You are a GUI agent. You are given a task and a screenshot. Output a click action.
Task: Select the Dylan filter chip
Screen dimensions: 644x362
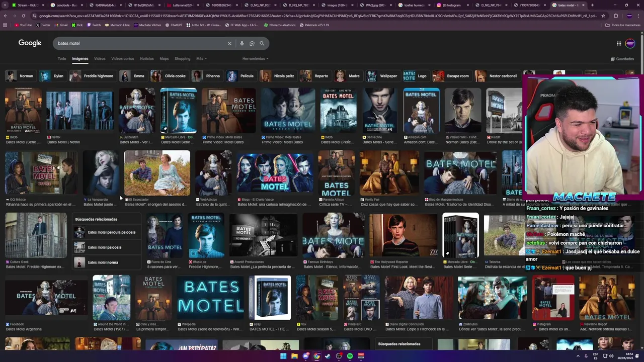(x=52, y=76)
